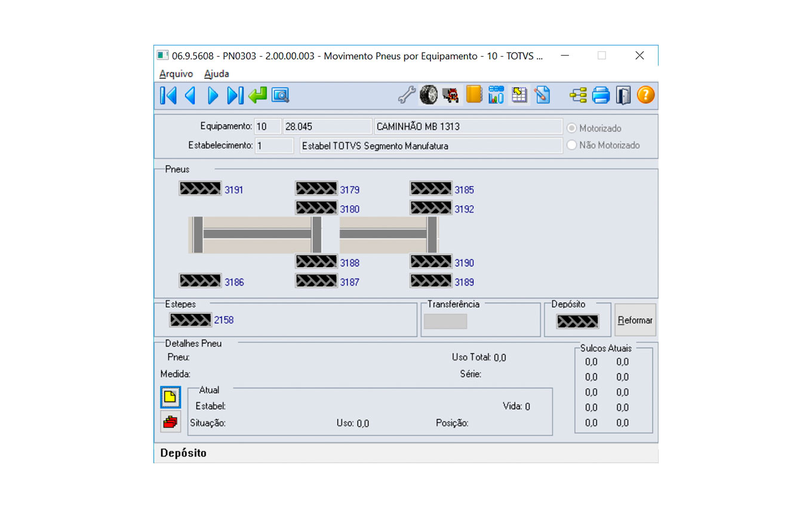Open the Arquivo menu

pyautogui.click(x=176, y=74)
